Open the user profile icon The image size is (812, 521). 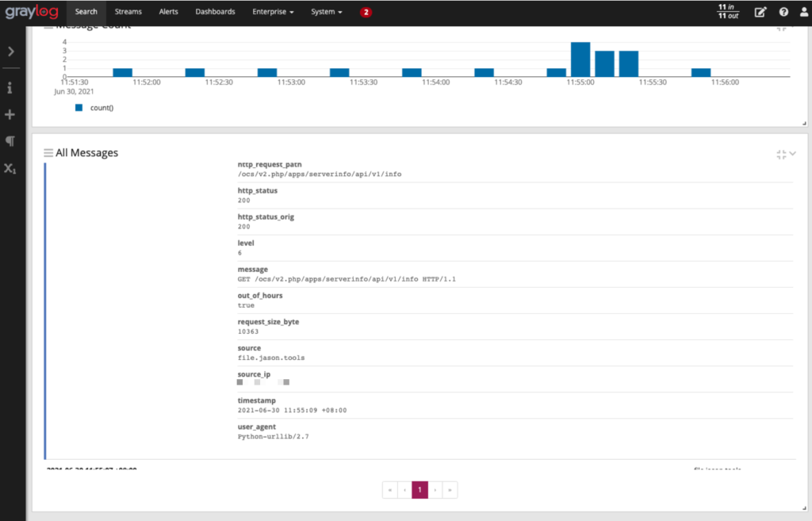804,12
